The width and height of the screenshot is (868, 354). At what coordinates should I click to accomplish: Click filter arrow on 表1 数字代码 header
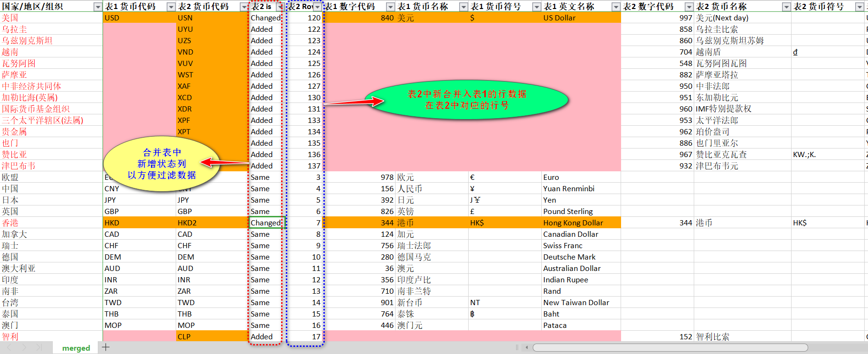[x=390, y=7]
